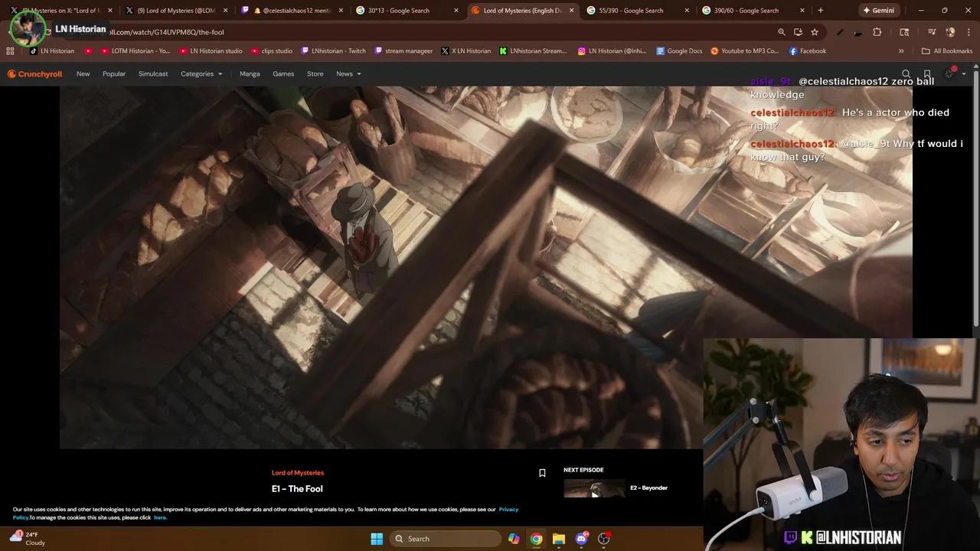Open clips studio bookmark

tap(271, 51)
